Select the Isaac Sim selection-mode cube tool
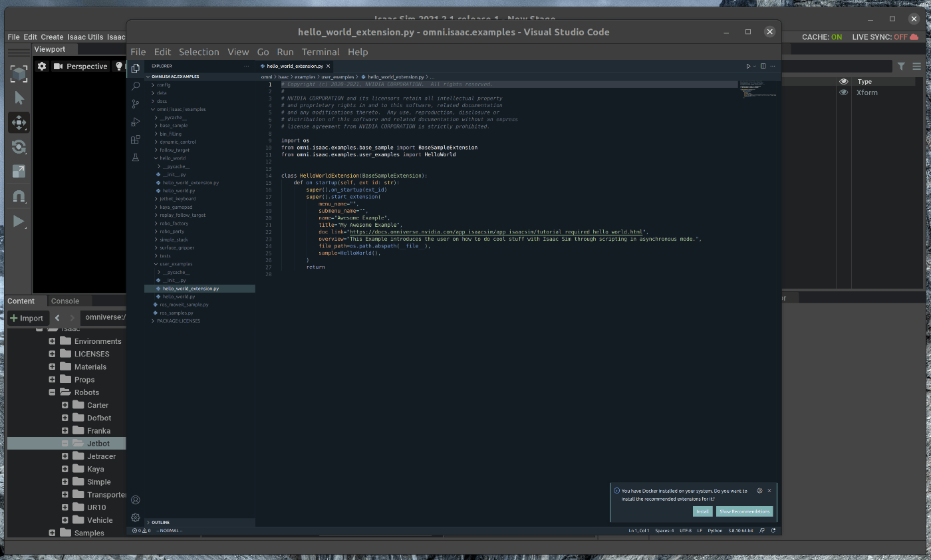 19,74
